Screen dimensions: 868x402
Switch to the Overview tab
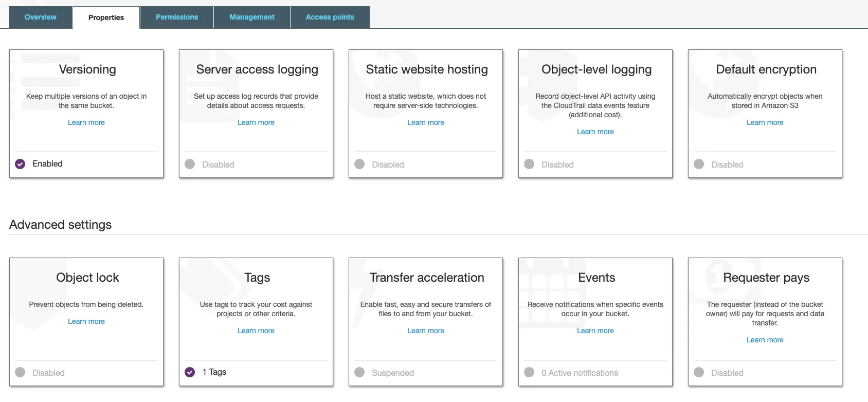(x=41, y=17)
